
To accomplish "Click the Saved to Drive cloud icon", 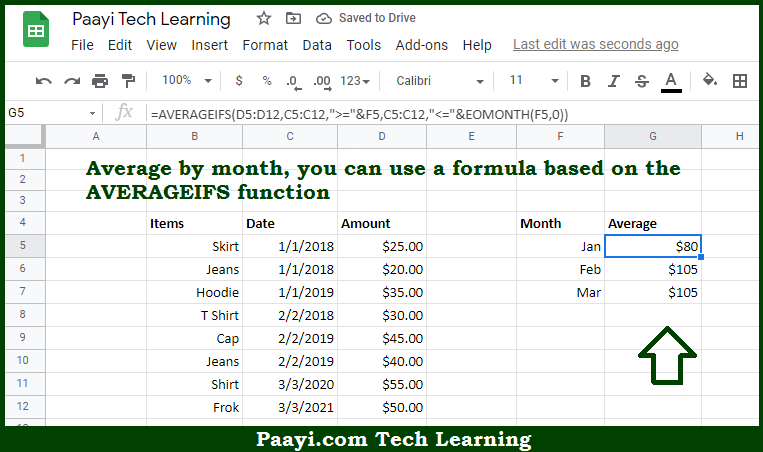I will point(324,18).
